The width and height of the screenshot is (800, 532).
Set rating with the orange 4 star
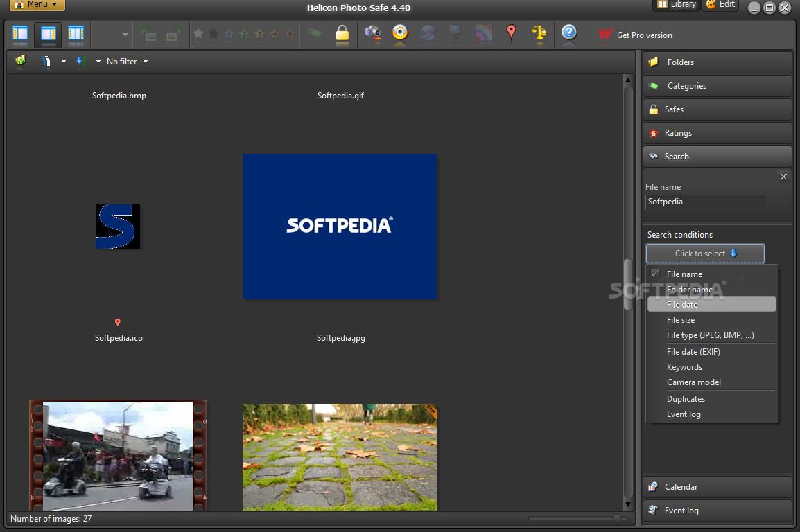point(275,34)
